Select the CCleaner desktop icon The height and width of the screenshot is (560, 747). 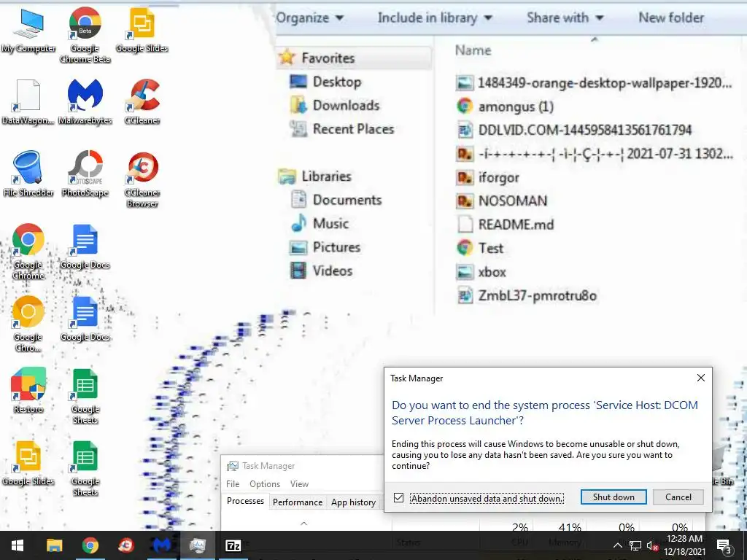(x=142, y=102)
